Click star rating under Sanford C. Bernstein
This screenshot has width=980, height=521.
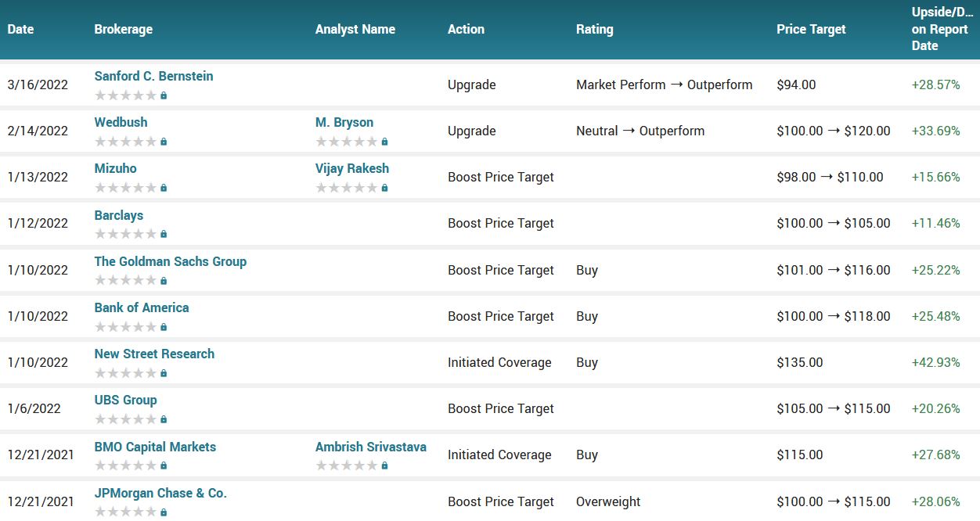[125, 95]
